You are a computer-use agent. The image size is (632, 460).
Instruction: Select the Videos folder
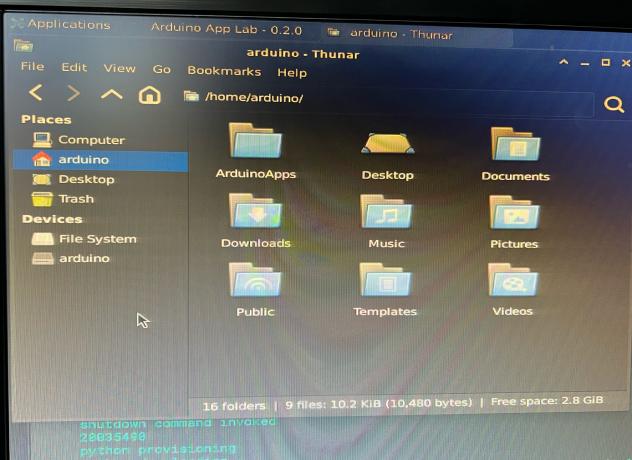513,282
